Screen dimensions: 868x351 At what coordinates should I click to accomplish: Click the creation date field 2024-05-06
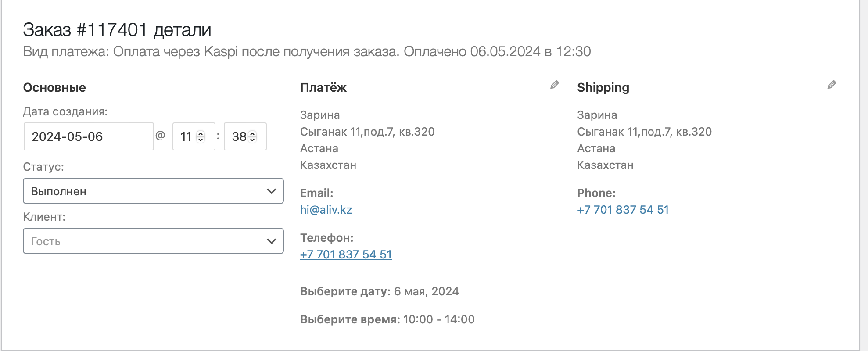point(88,136)
